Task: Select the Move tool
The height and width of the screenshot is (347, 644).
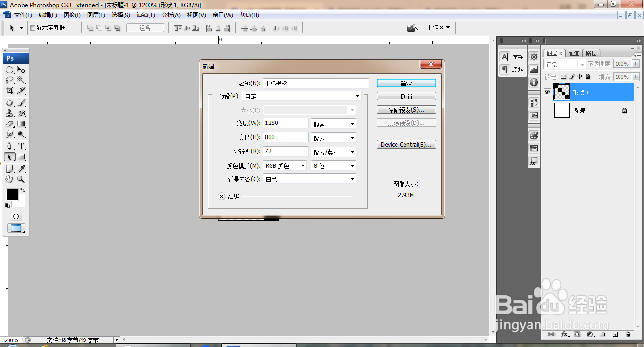Action: [x=21, y=70]
